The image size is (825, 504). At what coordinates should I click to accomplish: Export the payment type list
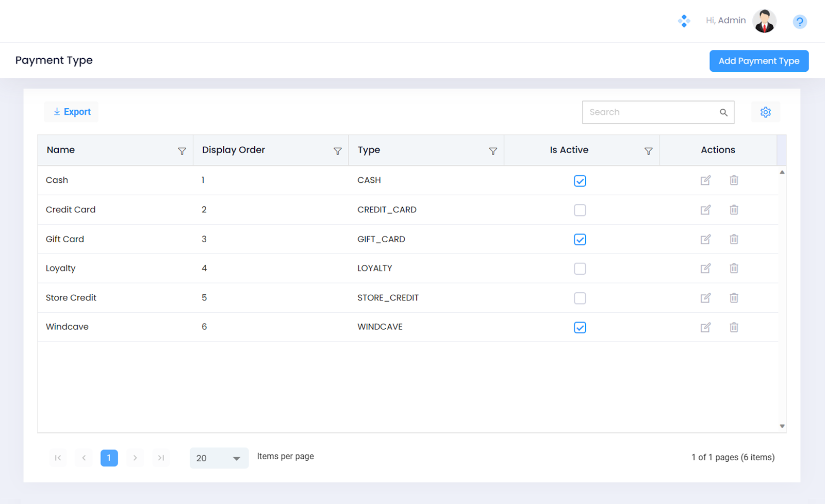tap(72, 112)
